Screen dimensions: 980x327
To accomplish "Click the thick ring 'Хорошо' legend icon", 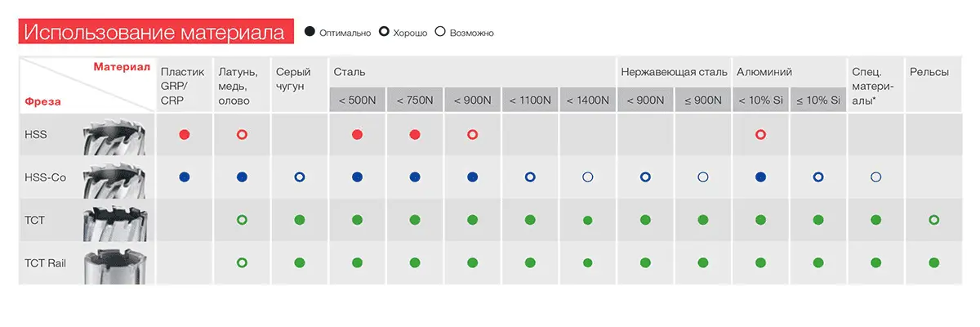I will pyautogui.click(x=384, y=33).
